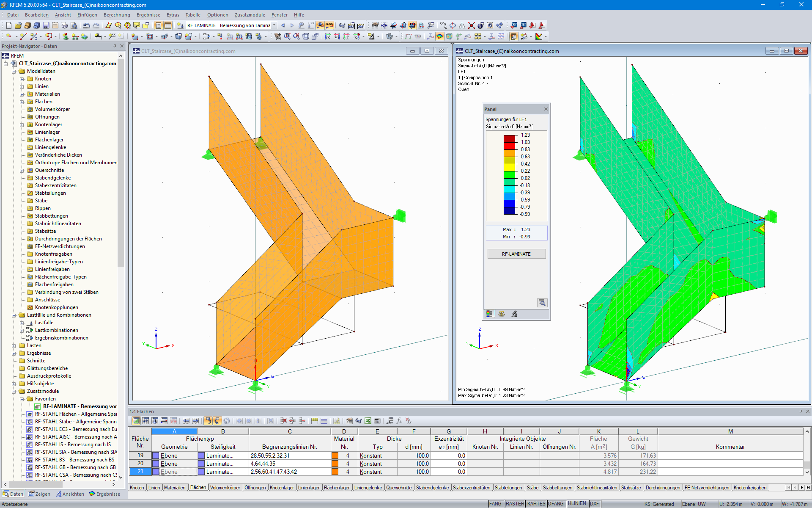Viewport: 812px width, 508px height.
Task: Select table cell with Begrenzungslinien 4,64,44,35
Action: (x=290, y=464)
